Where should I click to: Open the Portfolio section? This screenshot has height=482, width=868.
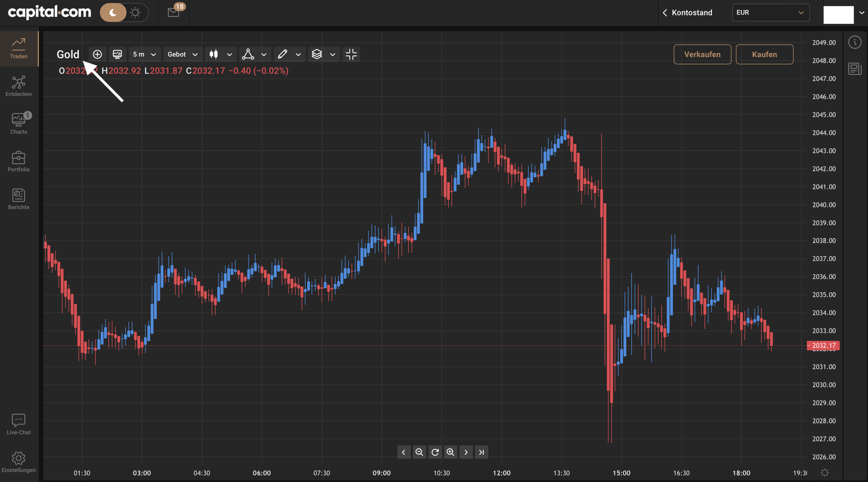pos(19,162)
